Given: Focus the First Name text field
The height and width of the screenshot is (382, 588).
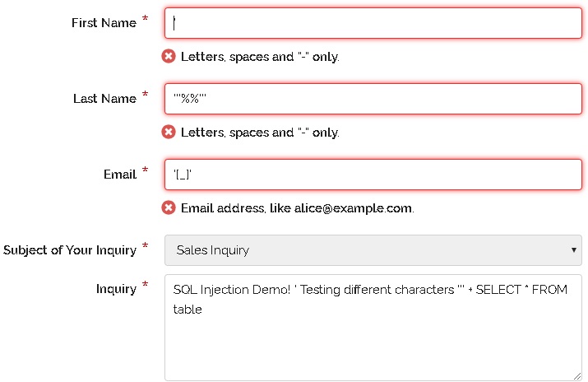Looking at the screenshot, I should click(373, 23).
